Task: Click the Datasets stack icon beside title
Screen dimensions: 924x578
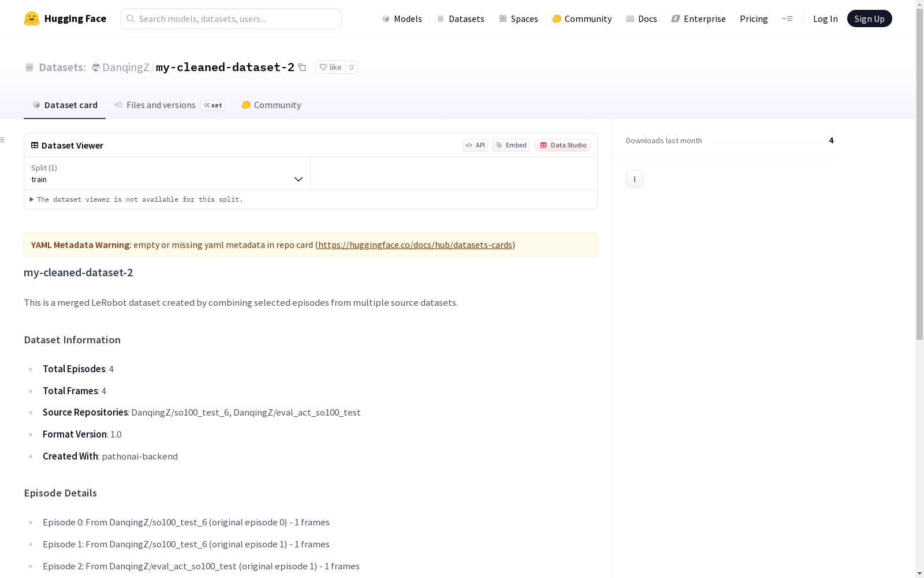Action: [x=29, y=67]
